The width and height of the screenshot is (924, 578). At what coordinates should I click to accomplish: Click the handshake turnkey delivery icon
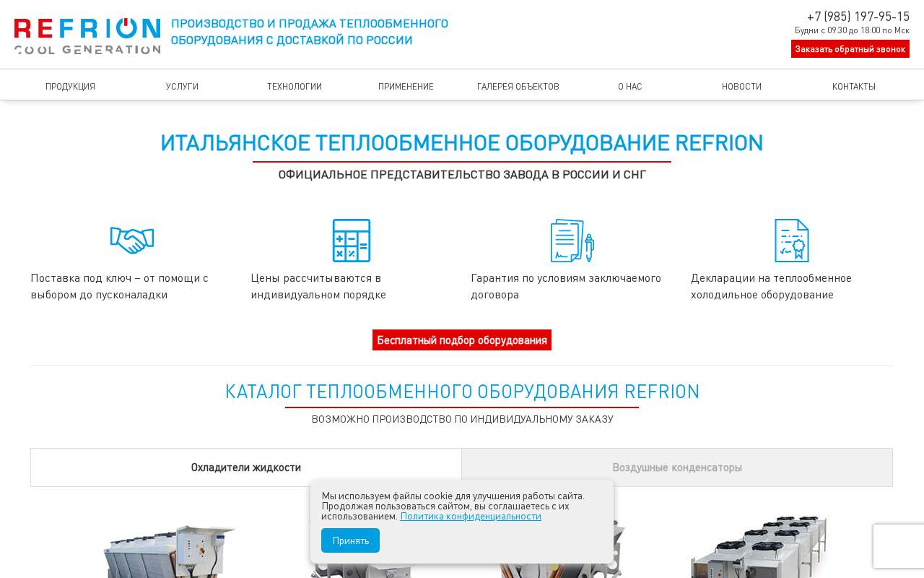pyautogui.click(x=132, y=241)
